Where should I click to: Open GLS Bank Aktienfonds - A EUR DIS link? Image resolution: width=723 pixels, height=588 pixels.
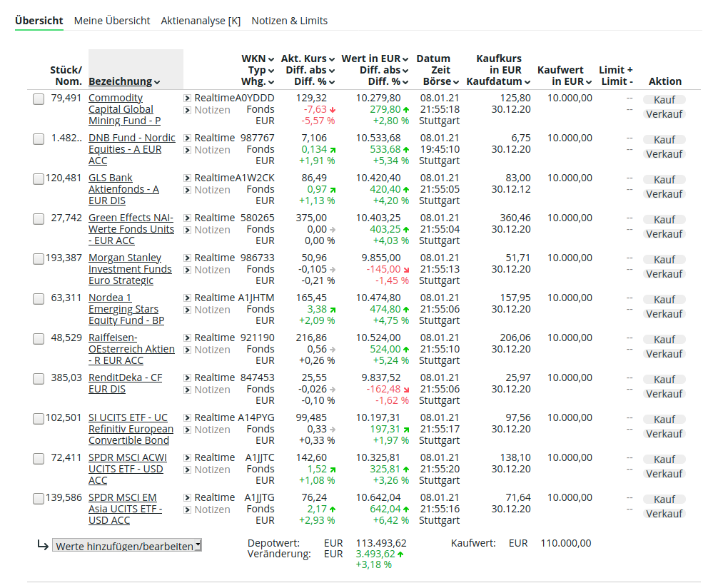[x=123, y=189]
